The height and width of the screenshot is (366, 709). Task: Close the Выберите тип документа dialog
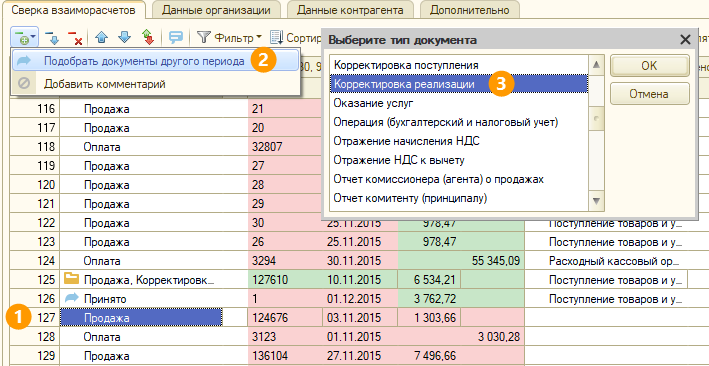(685, 40)
